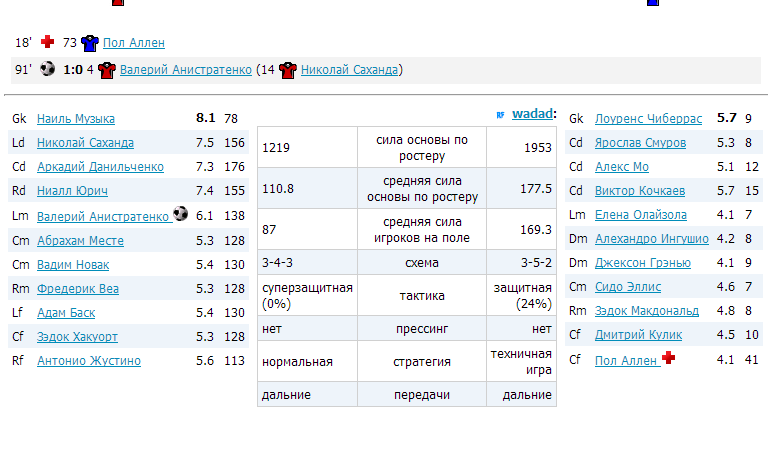Click the soccer ball goal icon at 91'

pyautogui.click(x=47, y=70)
